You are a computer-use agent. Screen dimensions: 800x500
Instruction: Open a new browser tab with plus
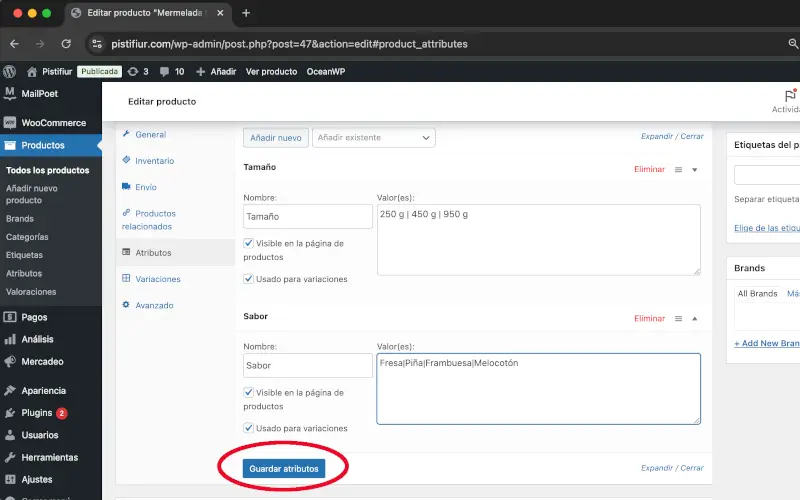pyautogui.click(x=246, y=13)
